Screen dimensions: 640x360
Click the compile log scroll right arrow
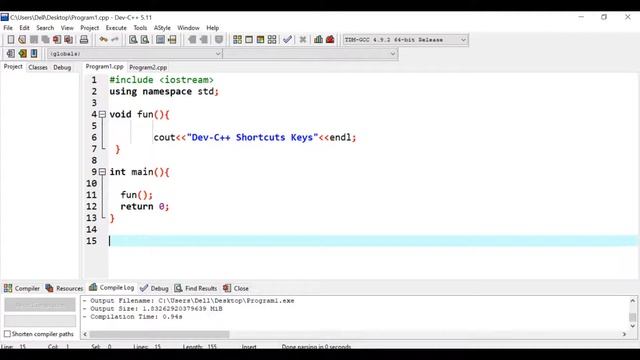pos(624,334)
